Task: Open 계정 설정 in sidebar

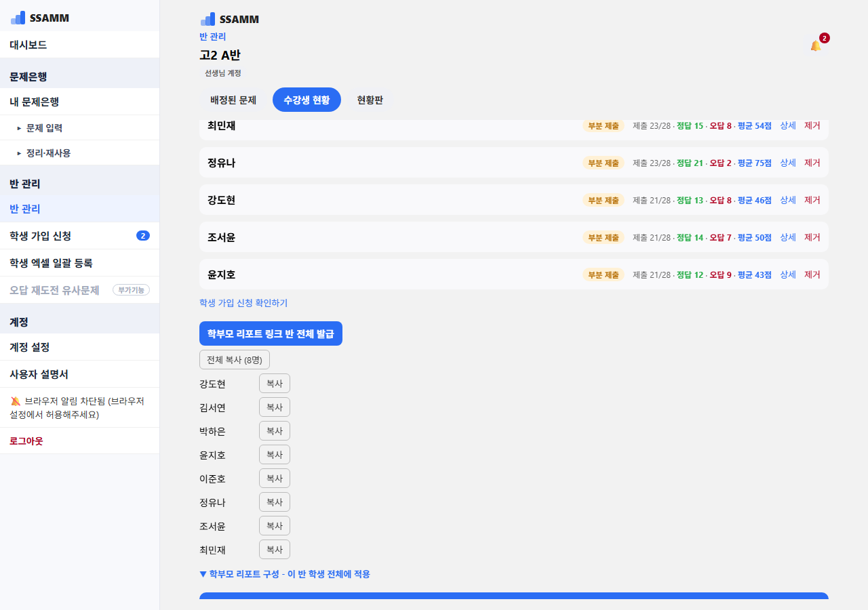Action: [x=79, y=347]
